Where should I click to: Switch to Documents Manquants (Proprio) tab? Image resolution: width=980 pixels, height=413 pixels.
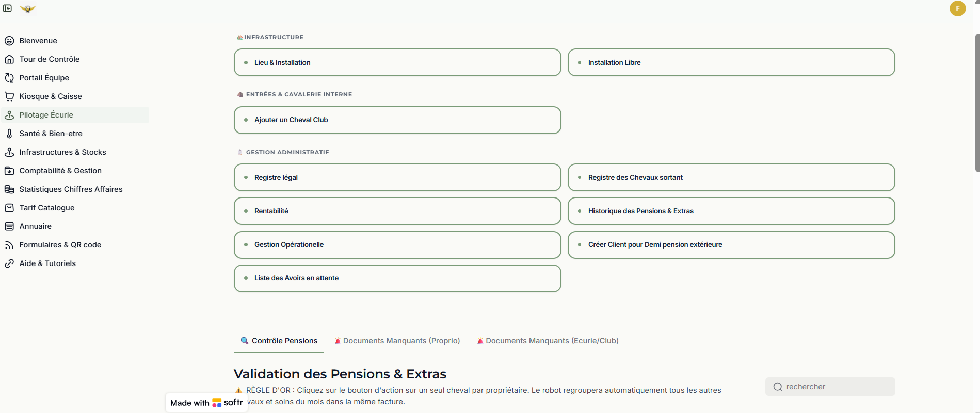point(397,341)
